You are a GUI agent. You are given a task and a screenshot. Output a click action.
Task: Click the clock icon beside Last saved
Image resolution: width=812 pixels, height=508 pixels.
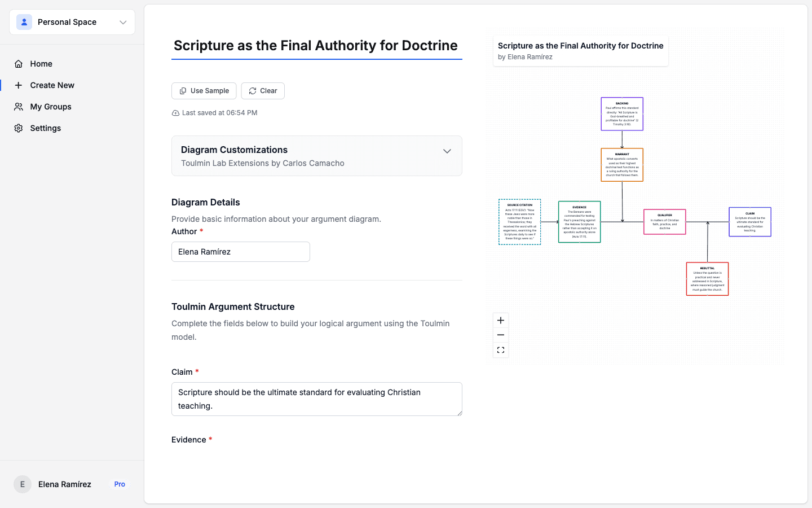[x=175, y=113]
